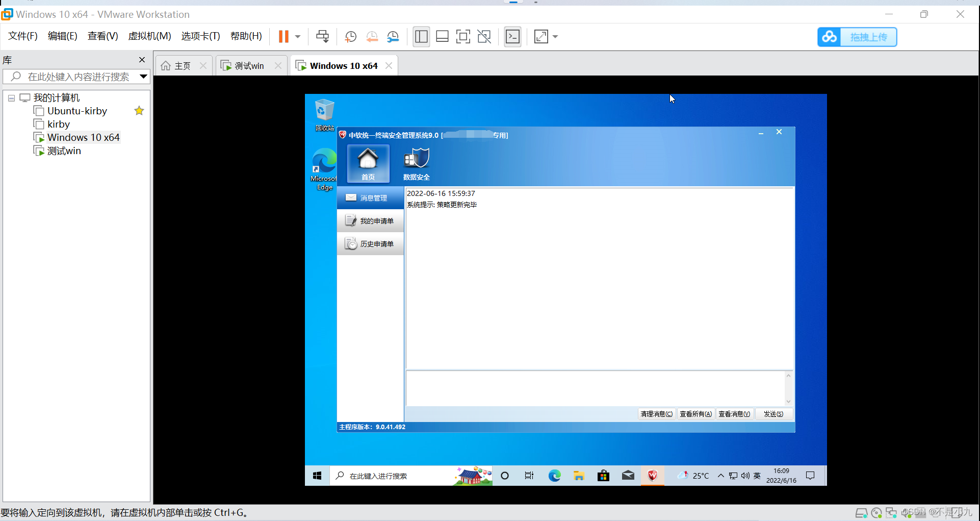The height and width of the screenshot is (521, 980).
Task: Open the 虚拟机(M) menu
Action: click(x=149, y=36)
